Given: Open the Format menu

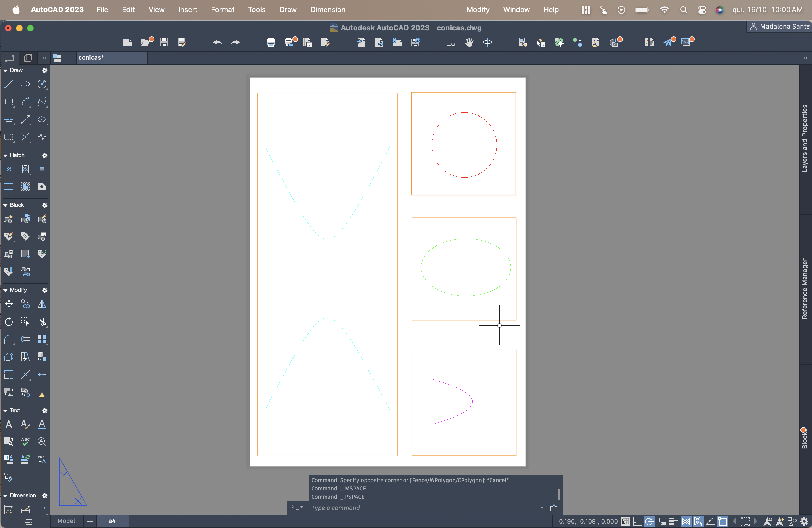Looking at the screenshot, I should pyautogui.click(x=222, y=10).
